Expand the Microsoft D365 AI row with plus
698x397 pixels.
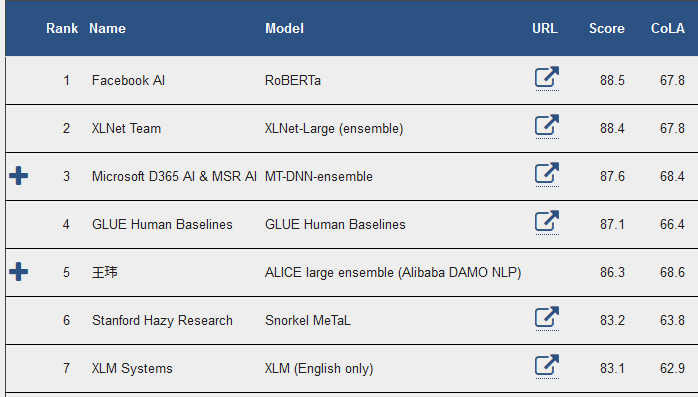[19, 176]
